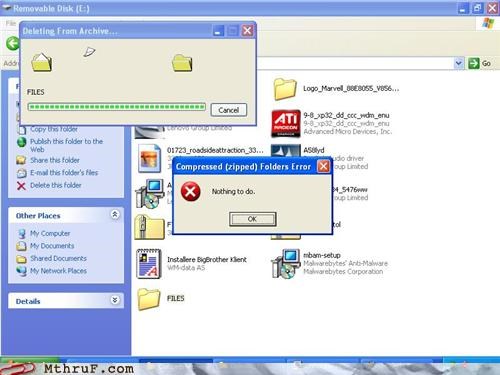Select the Logo_Marvell folder icon
500x375 pixels.
click(285, 89)
